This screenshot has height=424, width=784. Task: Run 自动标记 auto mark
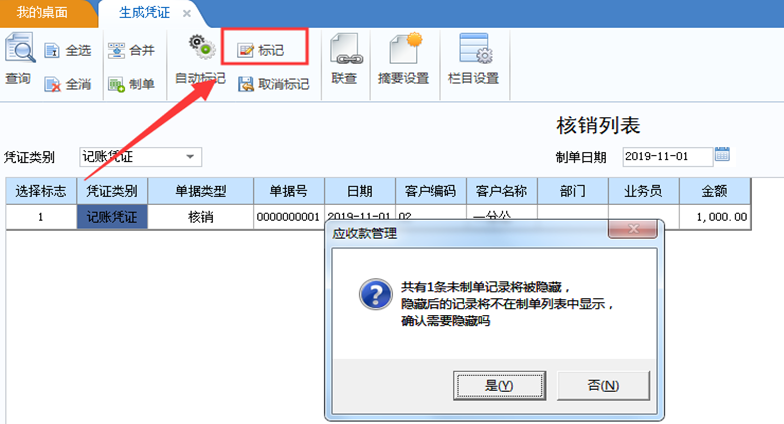[x=200, y=60]
